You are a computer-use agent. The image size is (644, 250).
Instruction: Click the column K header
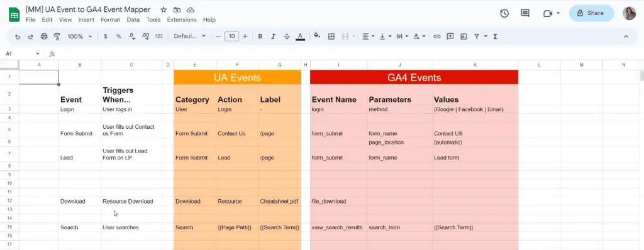pos(475,65)
